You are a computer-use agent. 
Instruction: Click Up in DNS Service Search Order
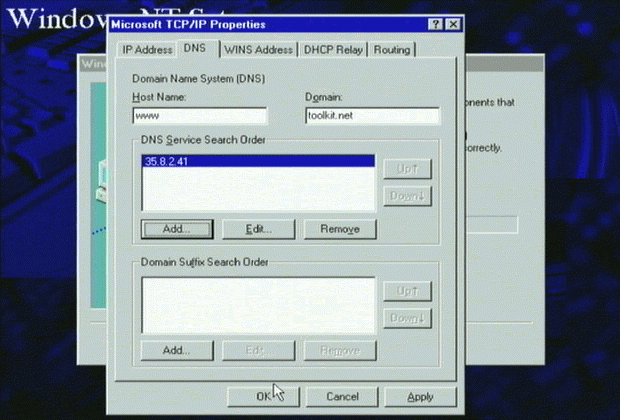pyautogui.click(x=408, y=169)
